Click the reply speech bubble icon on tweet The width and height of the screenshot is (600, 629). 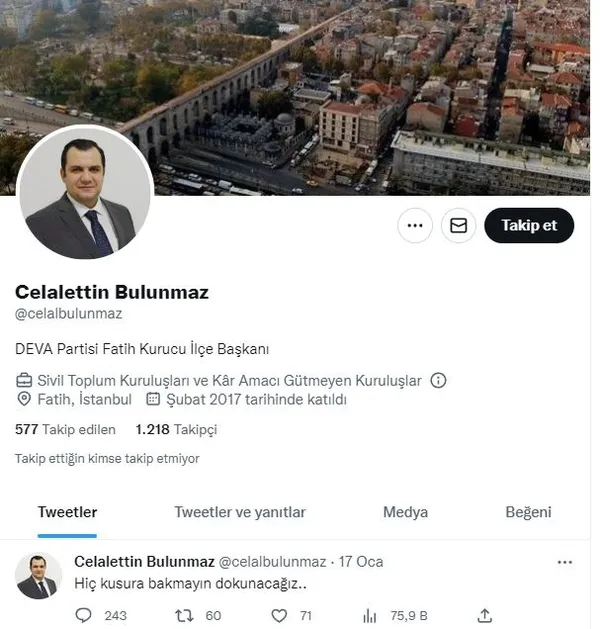(x=83, y=615)
